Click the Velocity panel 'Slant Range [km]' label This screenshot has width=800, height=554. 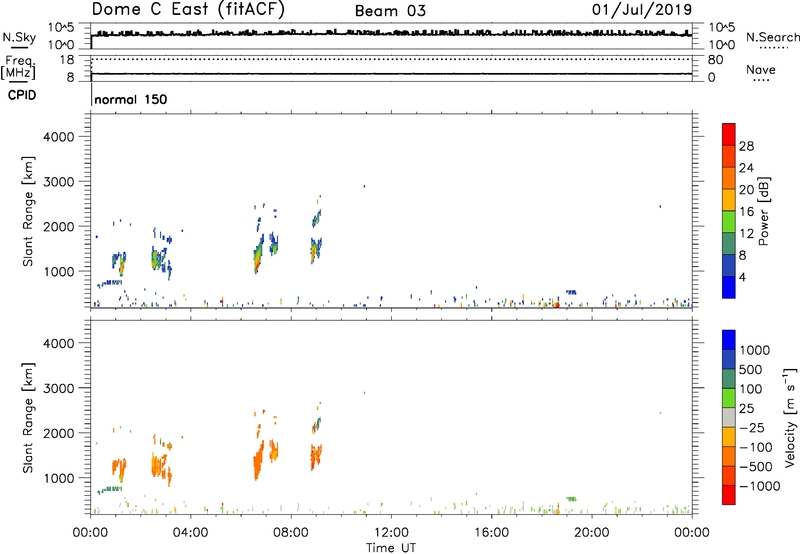28,418
